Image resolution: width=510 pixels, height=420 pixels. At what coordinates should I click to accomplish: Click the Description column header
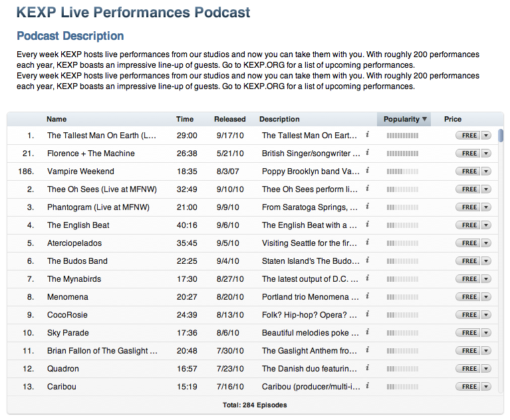pos(279,120)
